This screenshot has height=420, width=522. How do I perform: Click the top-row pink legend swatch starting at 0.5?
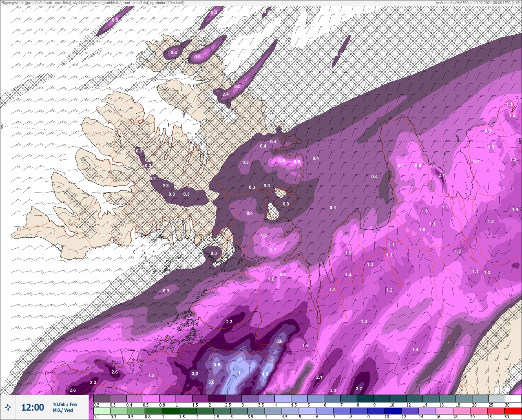coord(151,398)
